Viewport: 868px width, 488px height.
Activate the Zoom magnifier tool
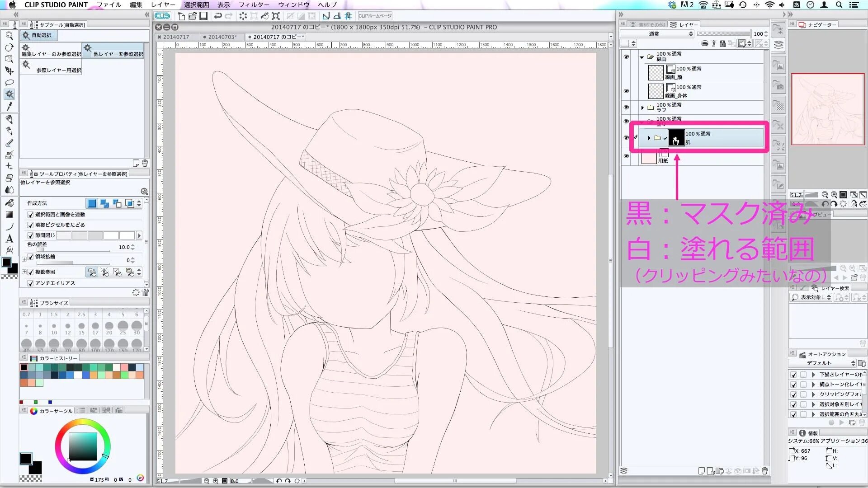9,36
